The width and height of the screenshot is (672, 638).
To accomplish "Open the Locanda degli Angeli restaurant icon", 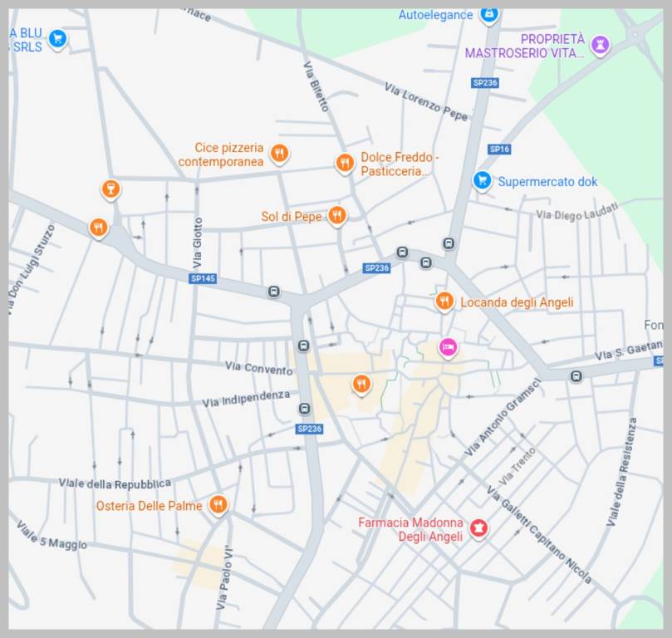I will coord(444,301).
